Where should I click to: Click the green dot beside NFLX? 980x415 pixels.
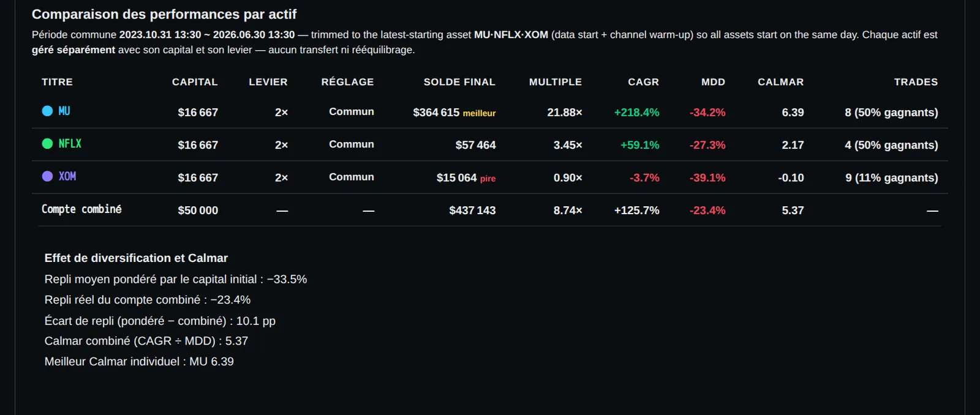click(47, 143)
